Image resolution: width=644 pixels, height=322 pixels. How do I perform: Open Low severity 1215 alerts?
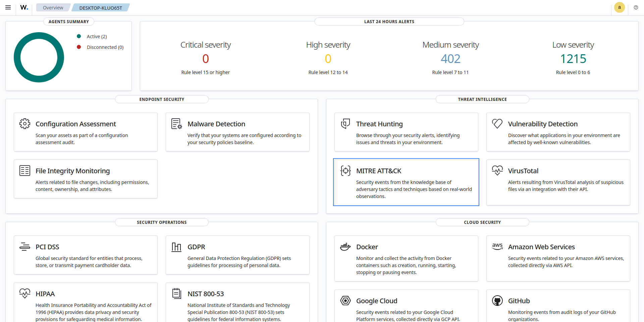point(573,59)
